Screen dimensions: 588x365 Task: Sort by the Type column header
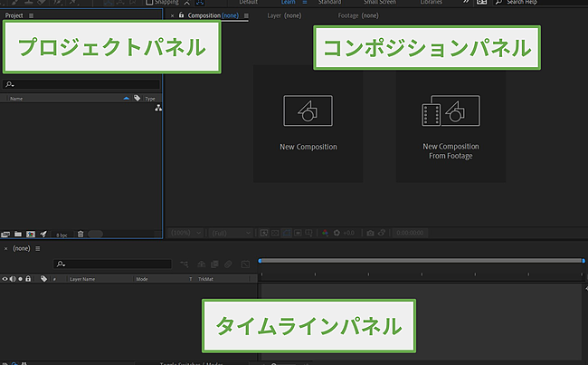click(150, 99)
